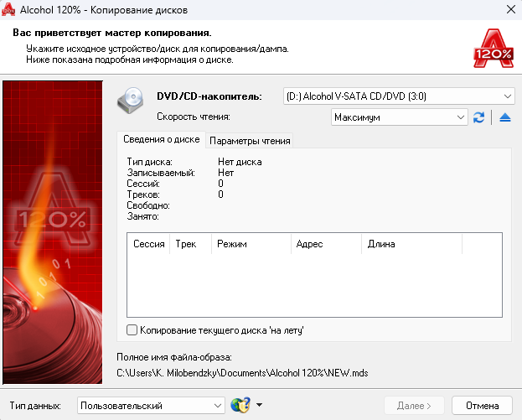
Task: Click the 'Тип диска:' label
Action: point(149,162)
